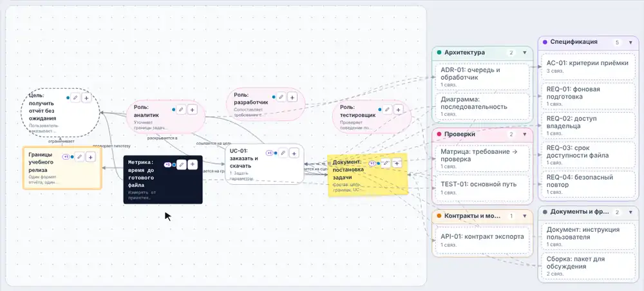644x291 pixels.
Task: Click the 'Спецификация' panel title
Action: pyautogui.click(x=574, y=42)
